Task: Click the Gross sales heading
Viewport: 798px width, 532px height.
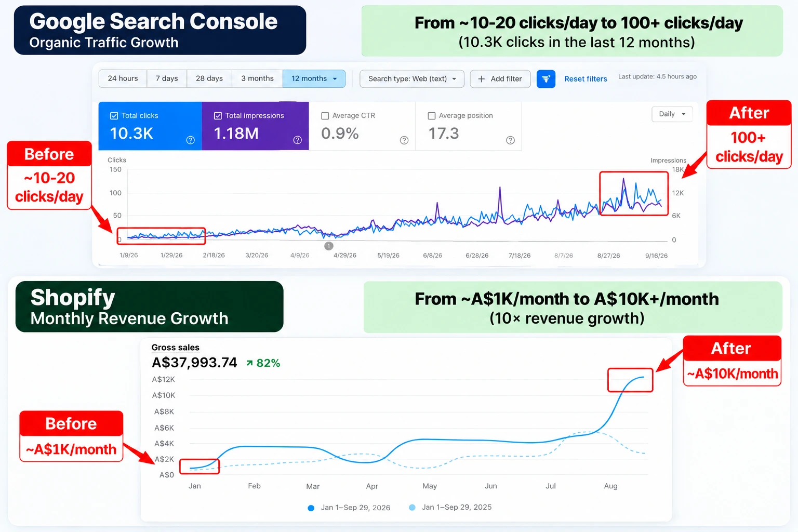Action: tap(175, 348)
